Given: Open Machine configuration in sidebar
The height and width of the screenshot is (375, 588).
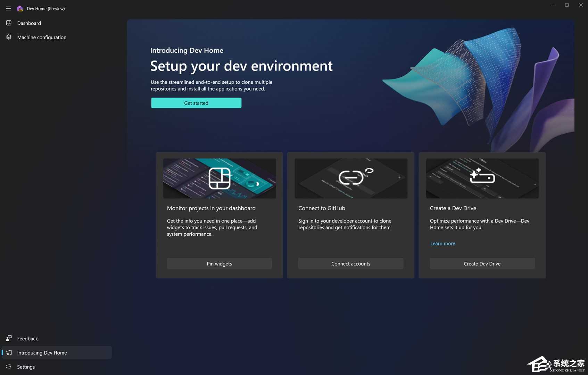Looking at the screenshot, I should (x=57, y=37).
